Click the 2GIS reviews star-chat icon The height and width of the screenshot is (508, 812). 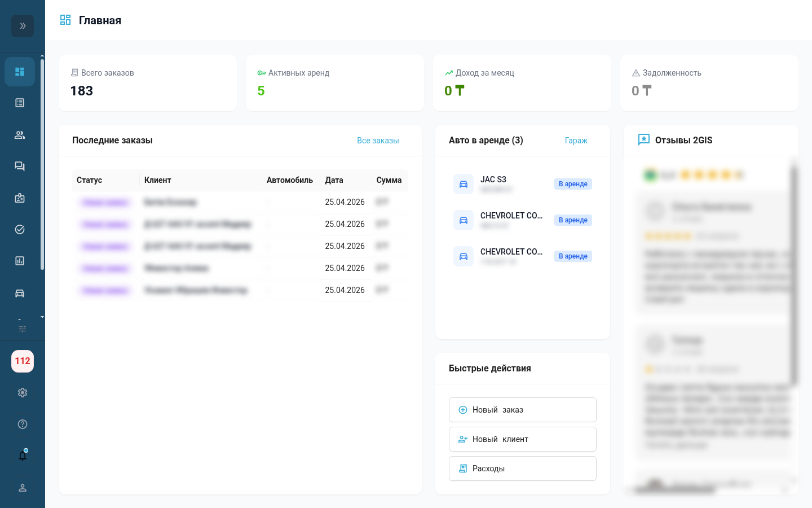click(x=644, y=140)
